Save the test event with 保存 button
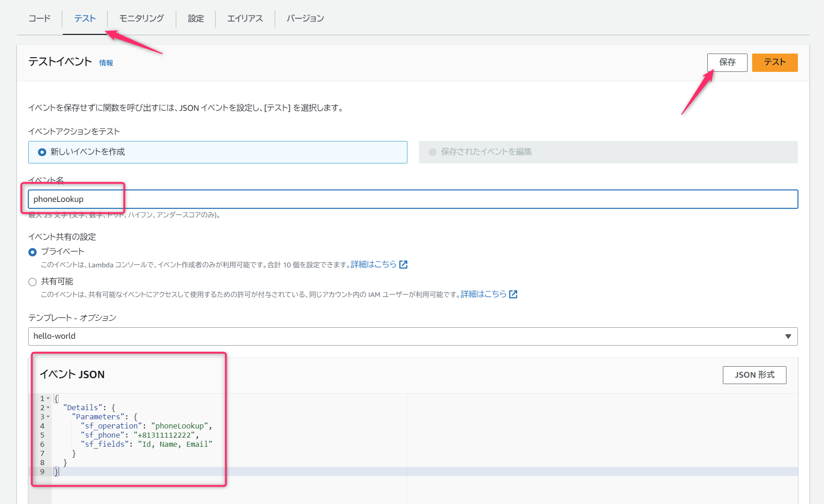 tap(727, 62)
